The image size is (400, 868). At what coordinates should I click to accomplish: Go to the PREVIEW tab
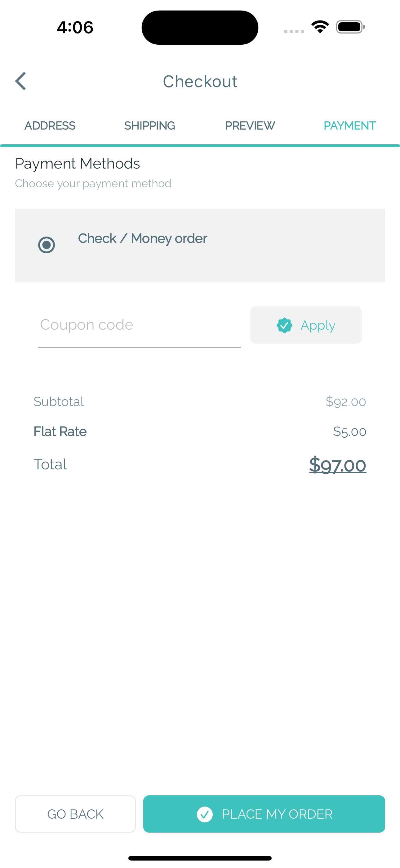click(x=250, y=126)
